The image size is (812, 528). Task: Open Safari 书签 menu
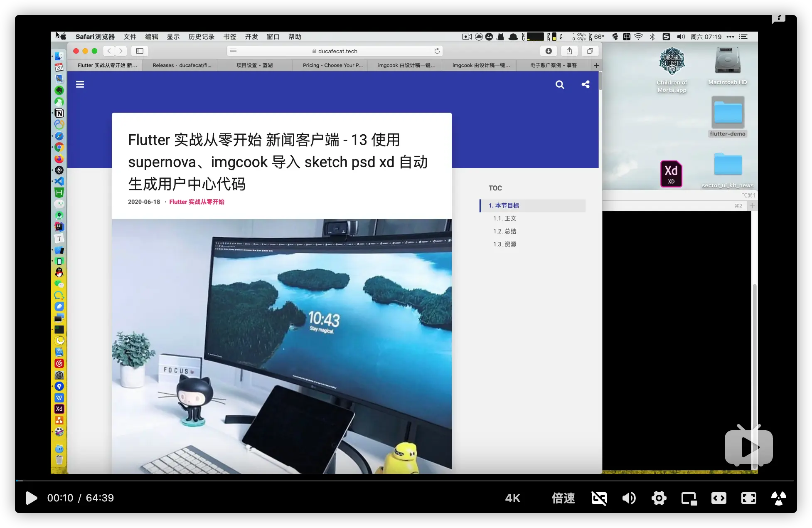[x=229, y=37]
